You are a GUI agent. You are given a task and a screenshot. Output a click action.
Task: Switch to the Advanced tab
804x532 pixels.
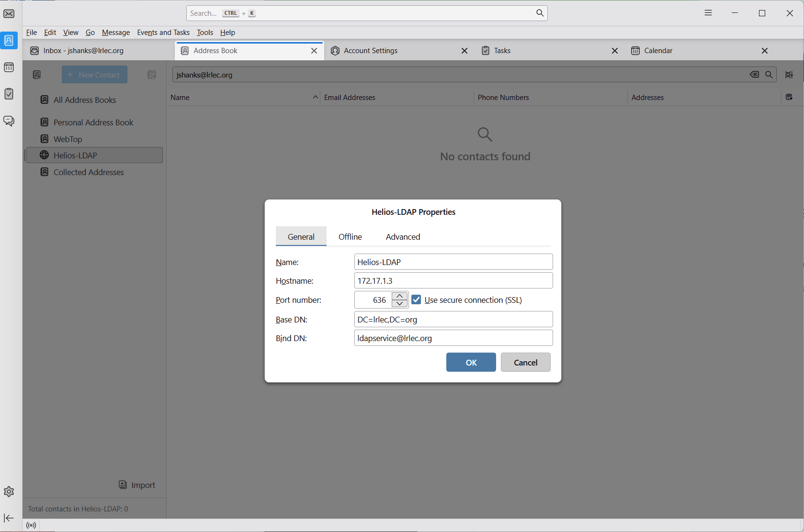tap(403, 237)
